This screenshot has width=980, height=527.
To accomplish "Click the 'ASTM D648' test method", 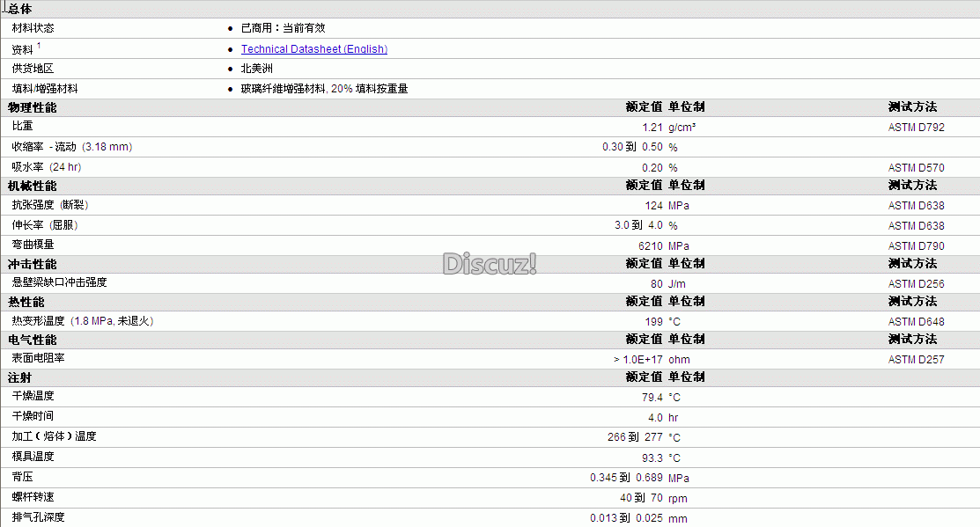I will click(917, 322).
